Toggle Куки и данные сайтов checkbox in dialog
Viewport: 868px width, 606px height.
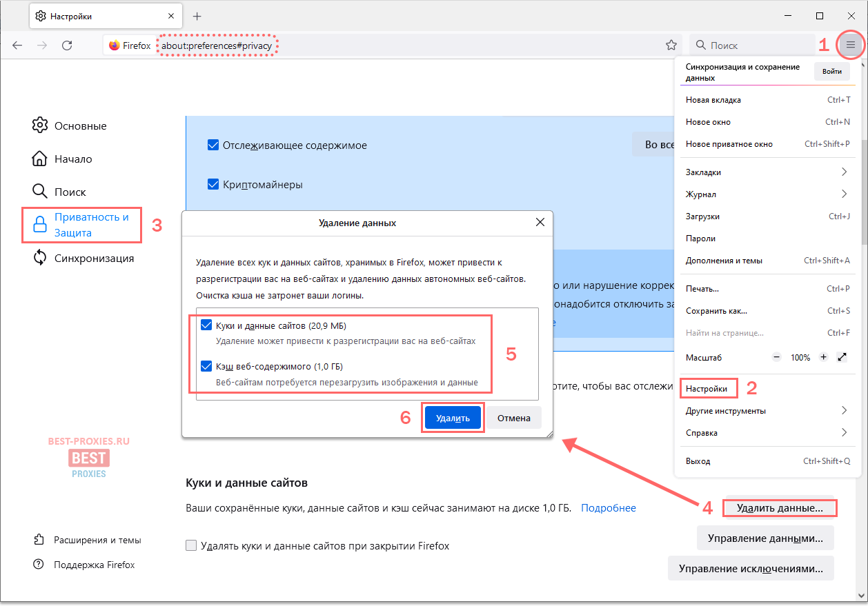[x=206, y=325]
